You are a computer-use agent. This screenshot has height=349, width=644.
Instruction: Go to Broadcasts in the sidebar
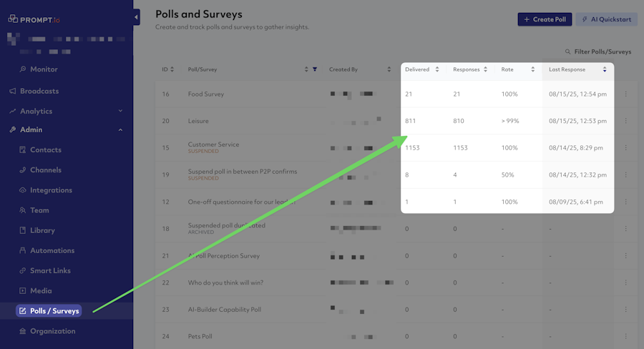pos(39,91)
